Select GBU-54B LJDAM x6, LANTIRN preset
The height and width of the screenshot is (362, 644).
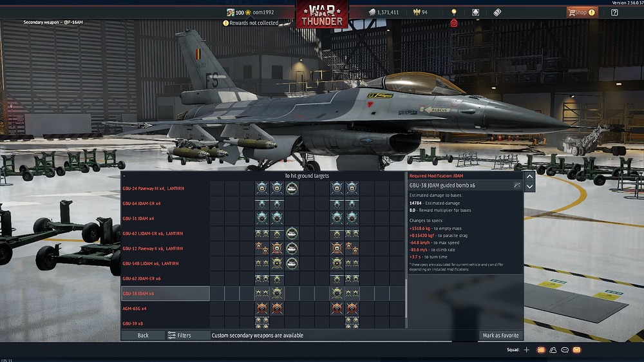[166, 263]
